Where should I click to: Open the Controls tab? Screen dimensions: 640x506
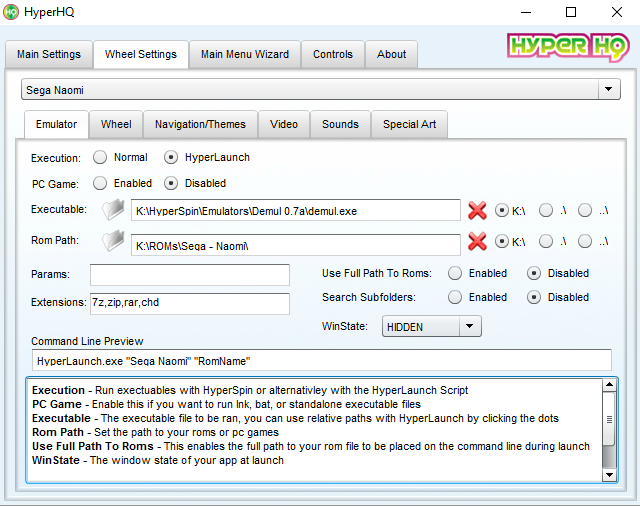[333, 54]
